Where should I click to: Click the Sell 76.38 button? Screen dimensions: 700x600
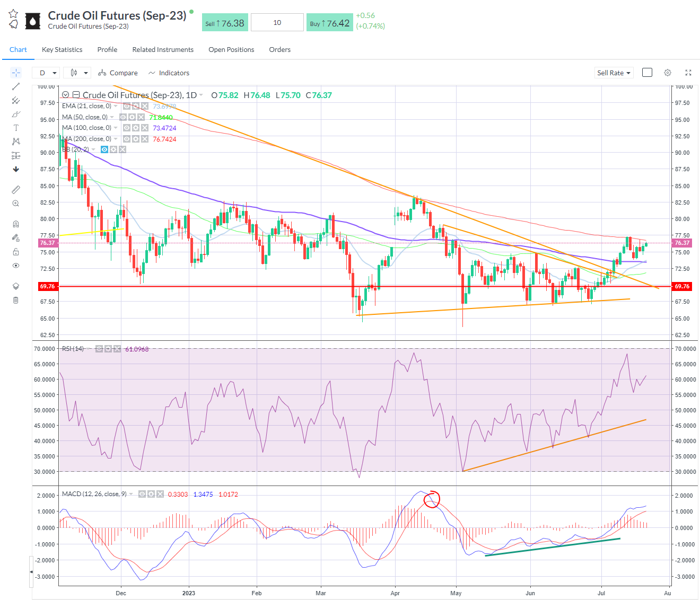pyautogui.click(x=225, y=23)
